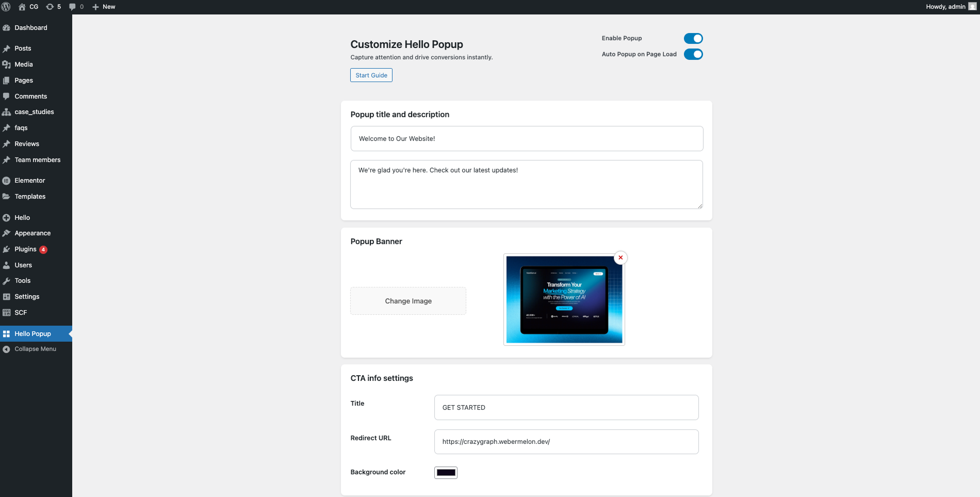Click the popup title input field

[x=527, y=139]
